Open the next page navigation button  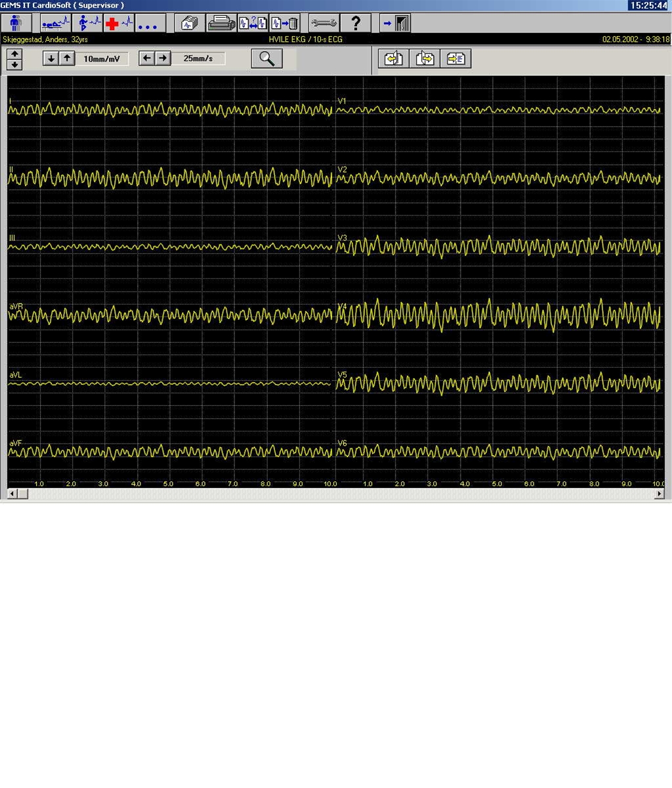pyautogui.click(x=425, y=58)
